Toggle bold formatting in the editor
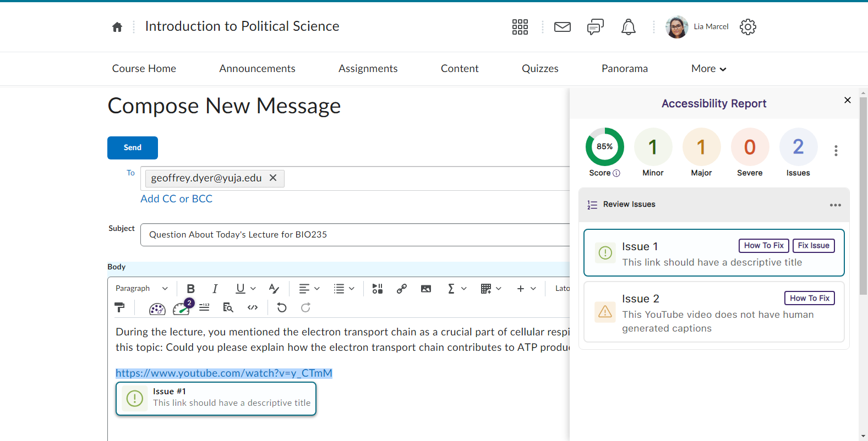The width and height of the screenshot is (868, 441). point(190,289)
